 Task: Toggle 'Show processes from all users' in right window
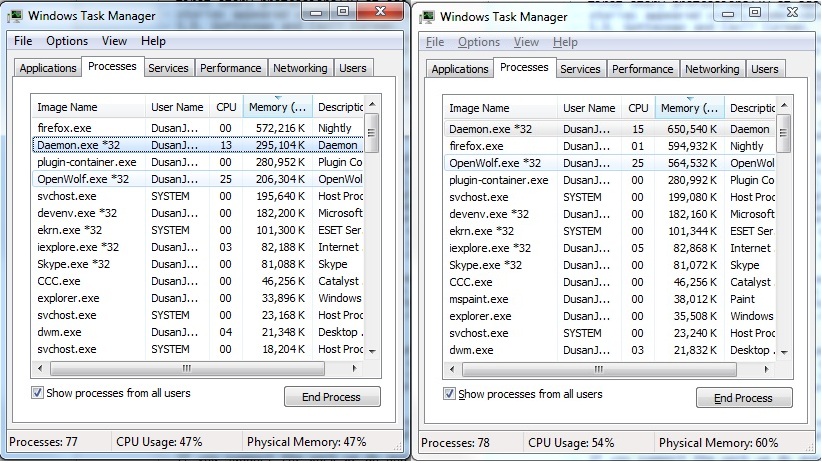click(450, 394)
